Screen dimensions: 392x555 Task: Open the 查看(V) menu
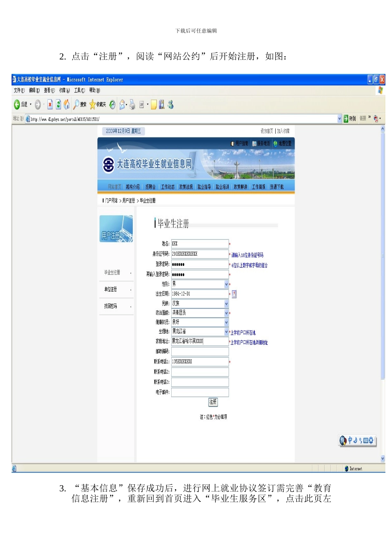click(x=49, y=90)
